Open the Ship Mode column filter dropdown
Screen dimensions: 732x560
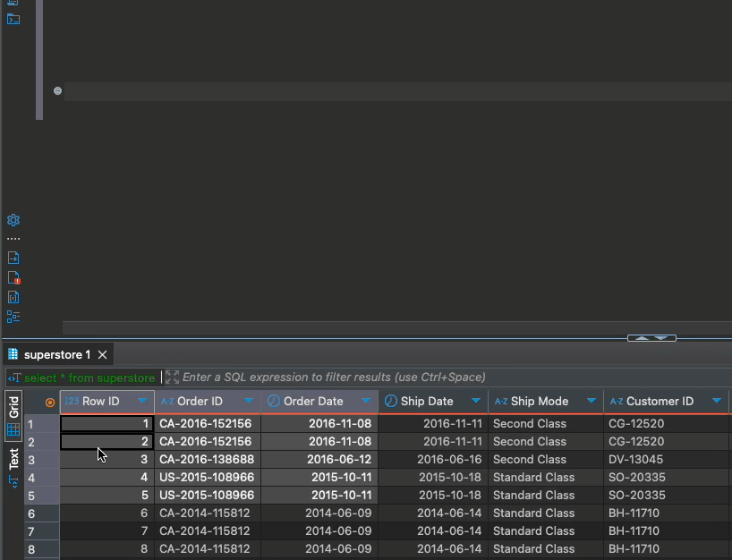591,402
